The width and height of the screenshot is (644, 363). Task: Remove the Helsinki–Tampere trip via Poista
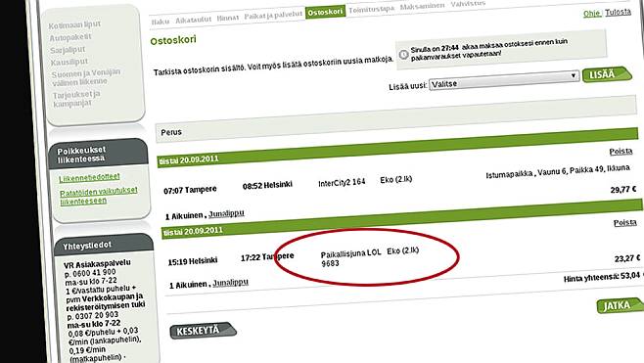click(x=624, y=222)
